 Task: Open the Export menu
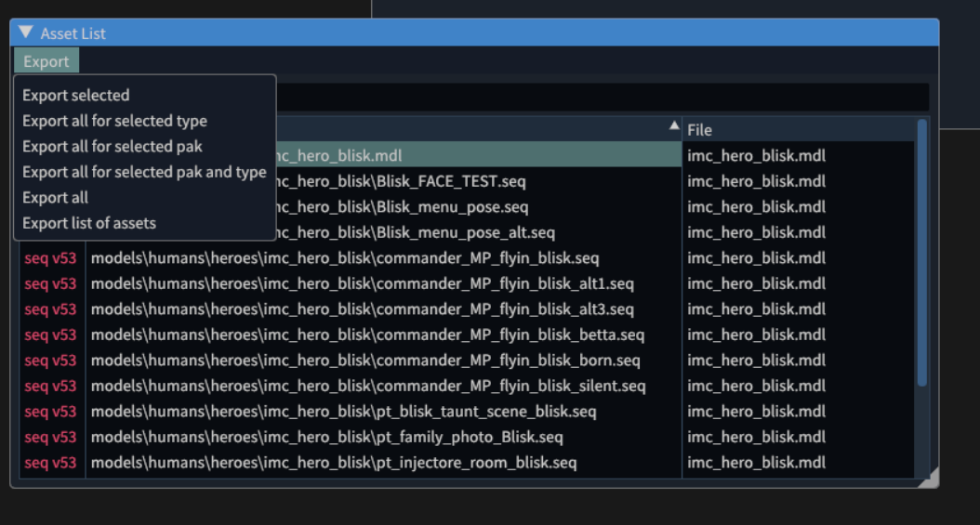[x=46, y=61]
